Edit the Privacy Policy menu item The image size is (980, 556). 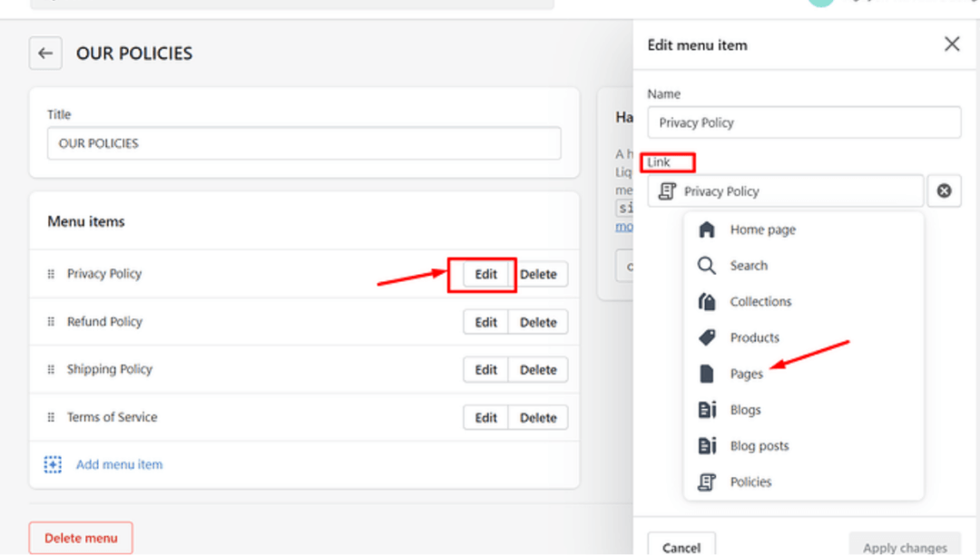[x=485, y=275]
